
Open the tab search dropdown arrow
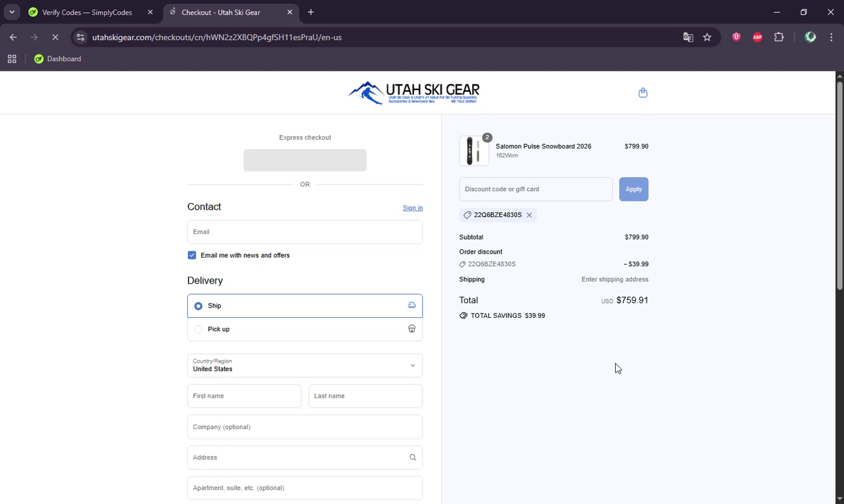coord(12,12)
